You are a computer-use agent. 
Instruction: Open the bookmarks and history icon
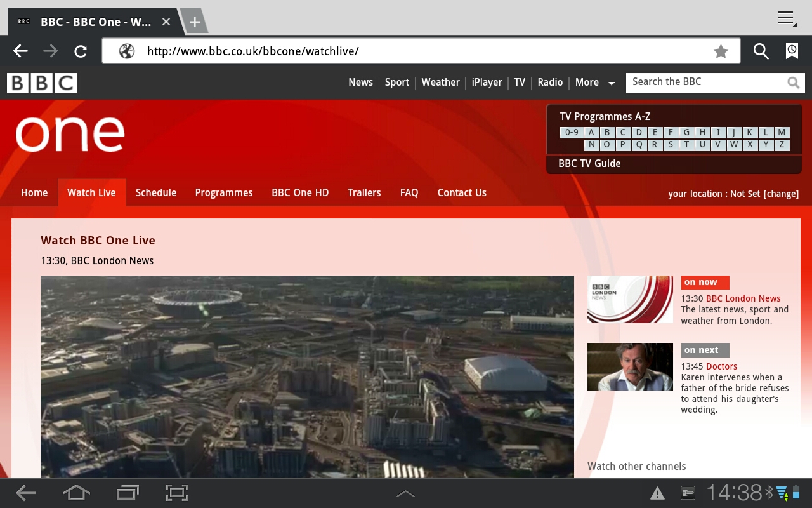coord(792,51)
